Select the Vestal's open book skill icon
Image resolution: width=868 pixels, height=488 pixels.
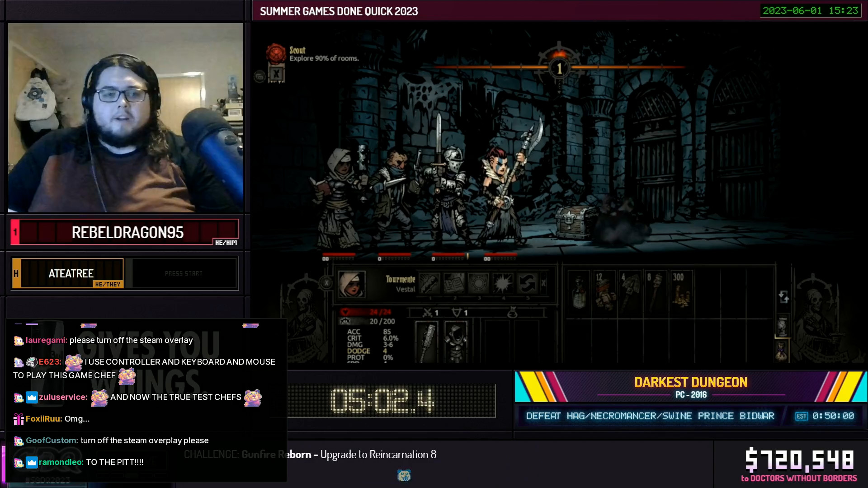[454, 283]
